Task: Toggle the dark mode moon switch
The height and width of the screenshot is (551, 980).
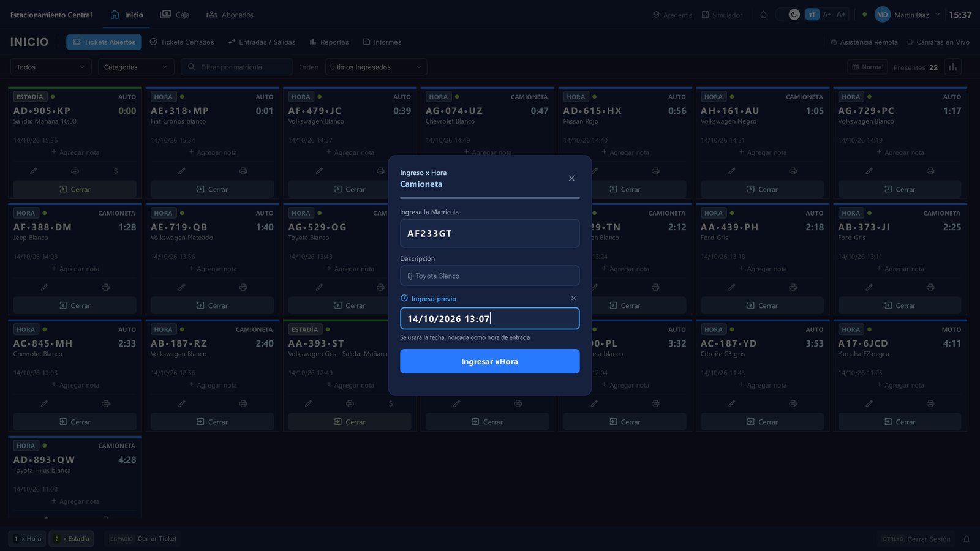Action: click(x=788, y=15)
